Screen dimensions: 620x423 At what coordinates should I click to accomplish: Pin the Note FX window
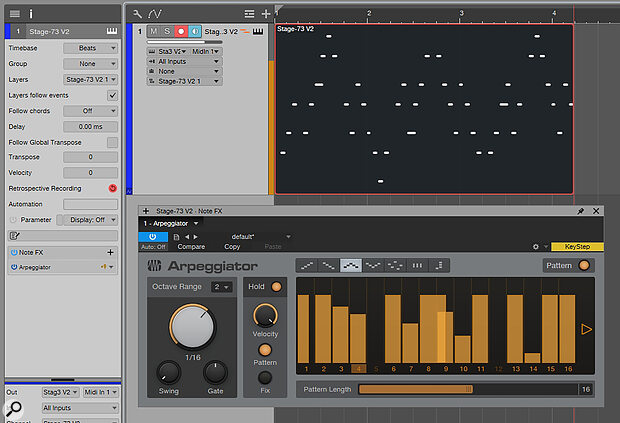[580, 211]
